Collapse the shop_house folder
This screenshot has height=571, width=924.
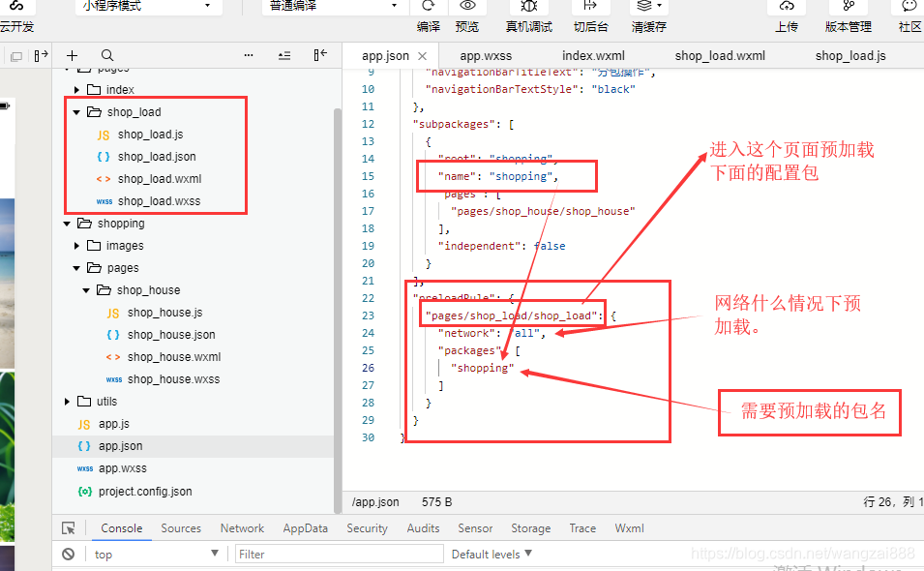86,290
